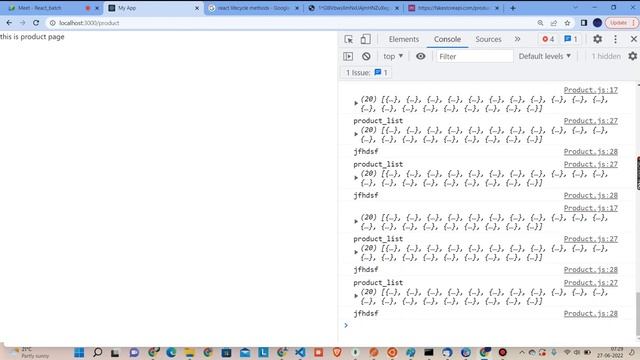Toggle the browser side panel icon
This screenshot has width=640, height=360.
584,23
